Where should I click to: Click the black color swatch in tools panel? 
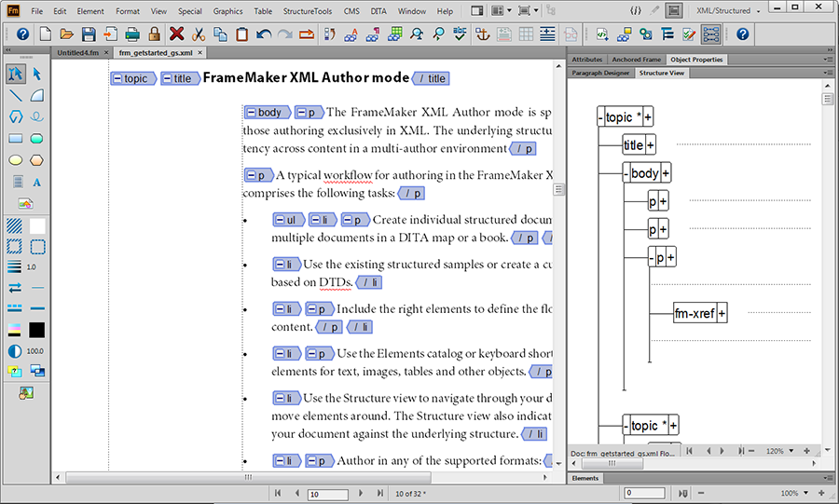click(37, 330)
